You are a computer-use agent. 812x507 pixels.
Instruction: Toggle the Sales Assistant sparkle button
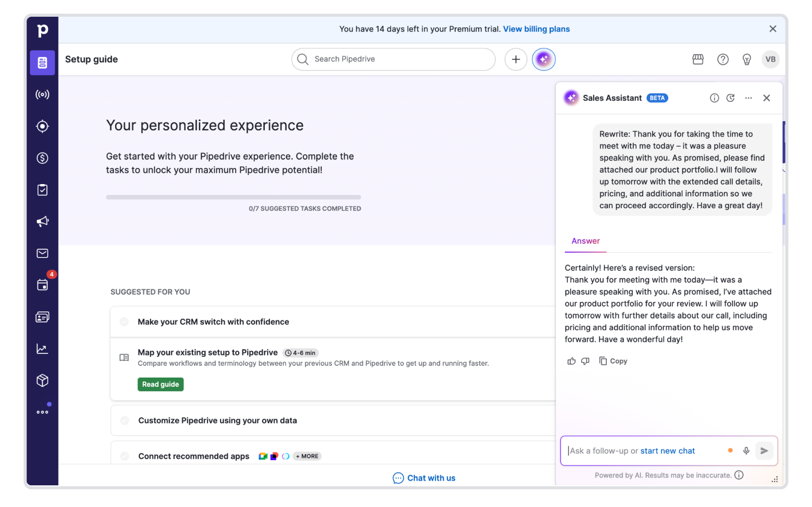coord(543,60)
